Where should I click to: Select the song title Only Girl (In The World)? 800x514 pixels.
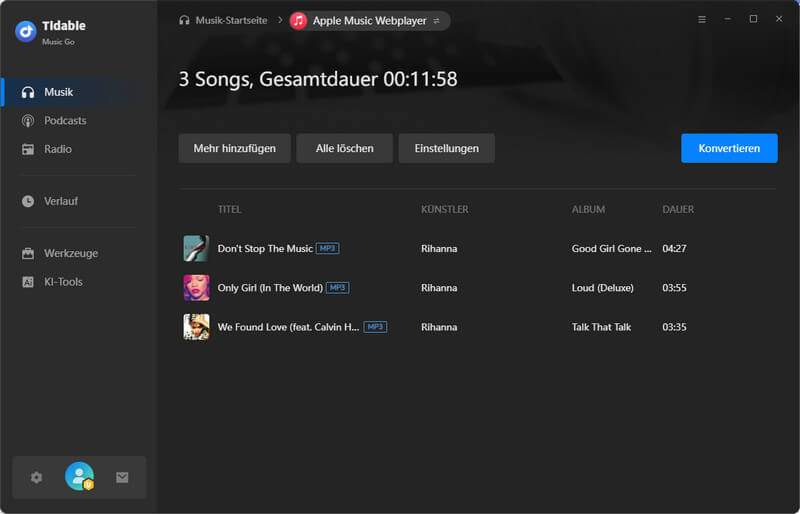tap(270, 288)
